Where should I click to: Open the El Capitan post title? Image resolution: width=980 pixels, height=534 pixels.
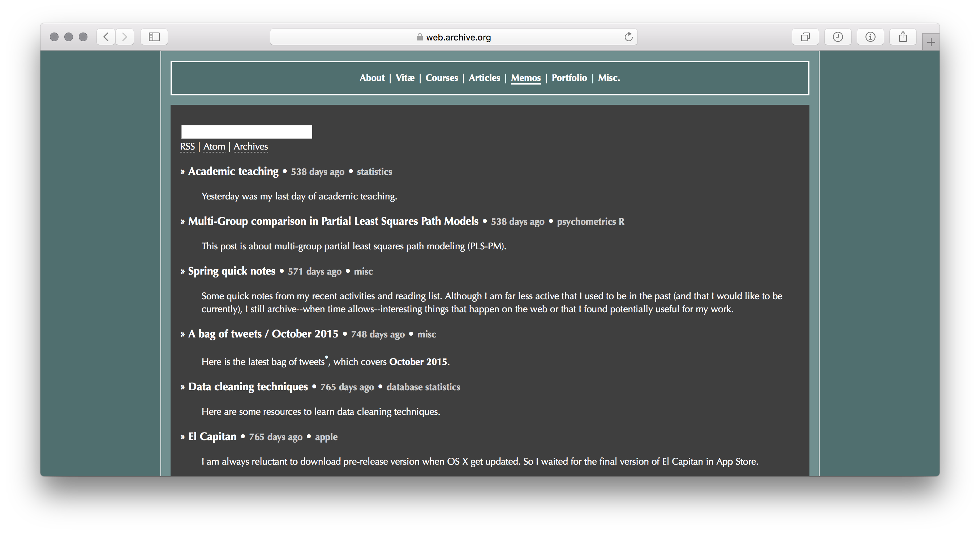click(212, 436)
